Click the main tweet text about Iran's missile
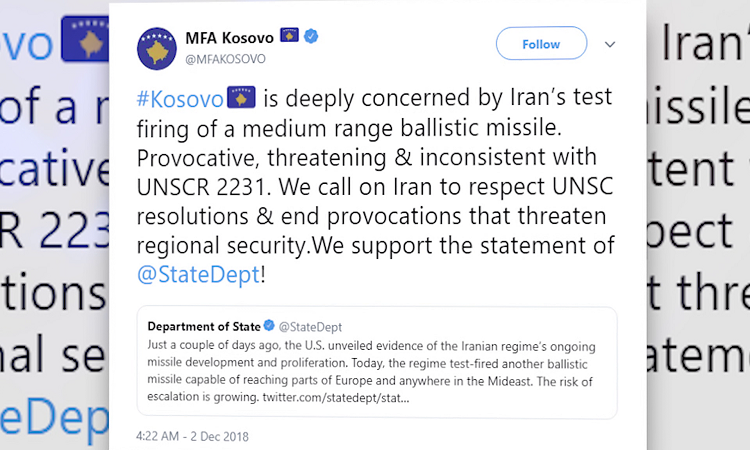The height and width of the screenshot is (450, 750). tap(375, 186)
